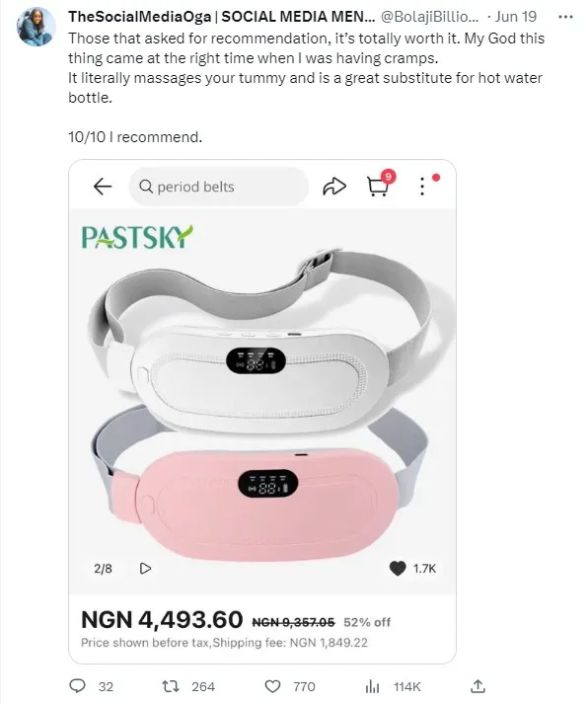
Task: Favorite the product via the black heart
Action: (398, 569)
